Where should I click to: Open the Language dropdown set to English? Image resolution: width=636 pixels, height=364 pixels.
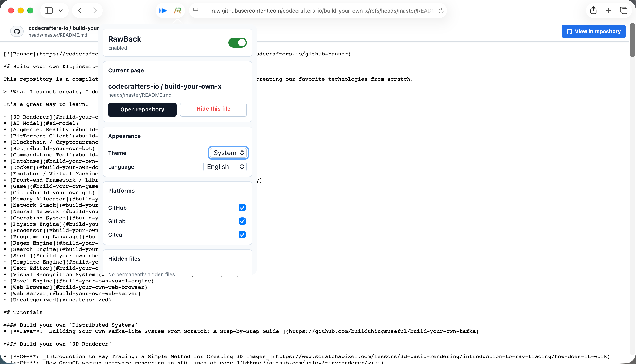(x=225, y=167)
